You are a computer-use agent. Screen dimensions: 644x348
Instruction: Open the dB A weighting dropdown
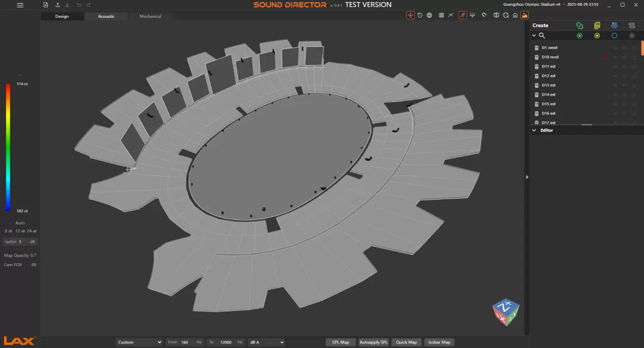[266, 342]
